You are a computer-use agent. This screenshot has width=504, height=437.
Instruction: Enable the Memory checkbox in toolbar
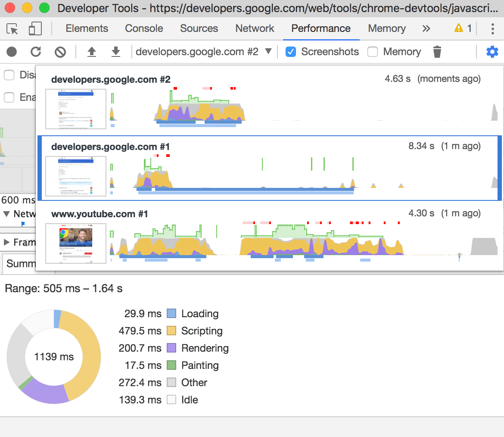[x=373, y=52]
